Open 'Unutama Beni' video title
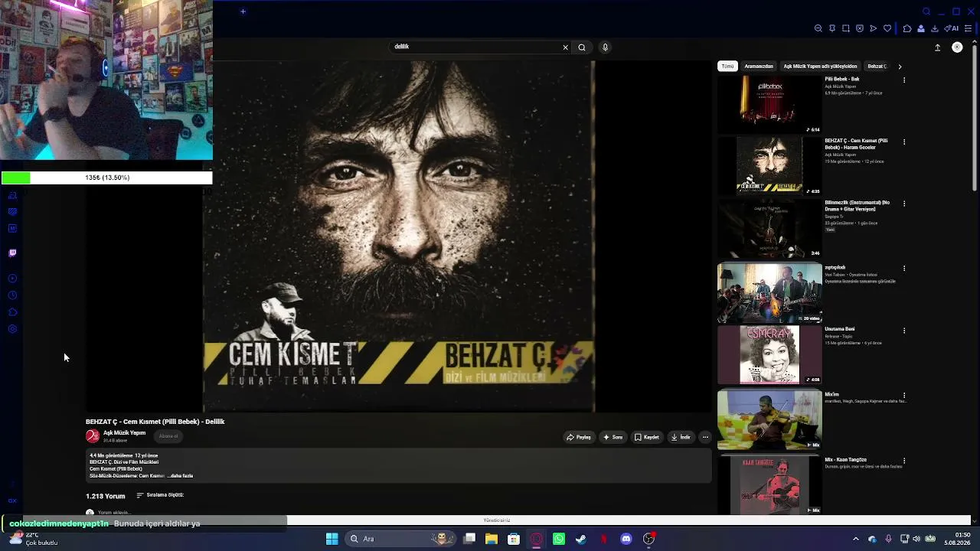The height and width of the screenshot is (551, 980). coord(840,329)
